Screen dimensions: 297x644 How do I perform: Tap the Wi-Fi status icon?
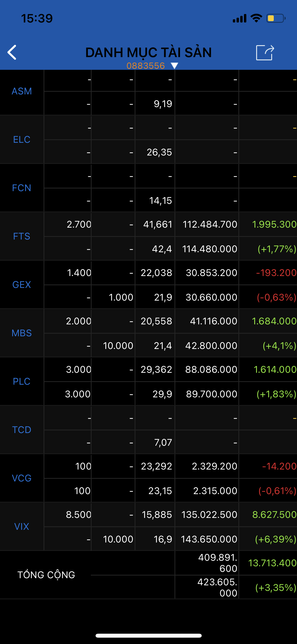tap(256, 18)
